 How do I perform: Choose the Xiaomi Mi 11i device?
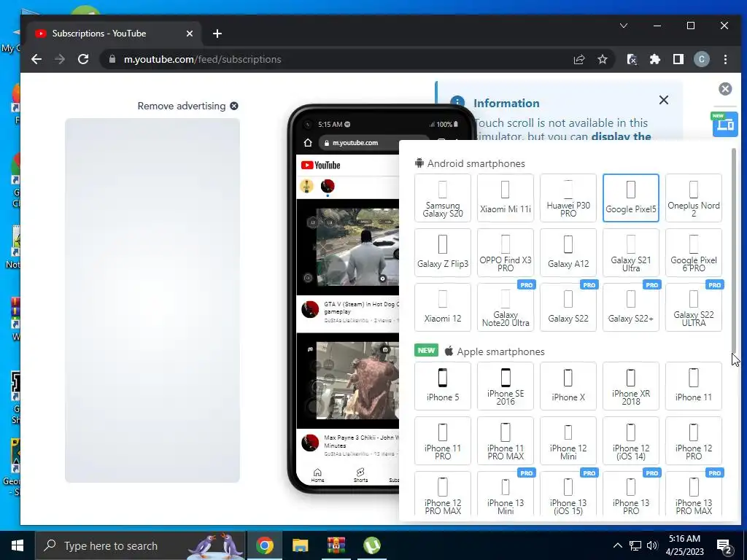(506, 198)
